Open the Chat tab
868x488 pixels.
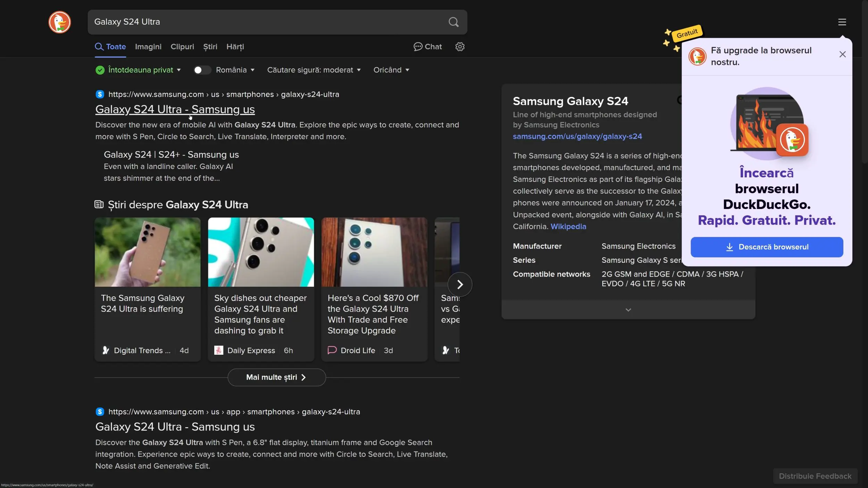pyautogui.click(x=428, y=47)
